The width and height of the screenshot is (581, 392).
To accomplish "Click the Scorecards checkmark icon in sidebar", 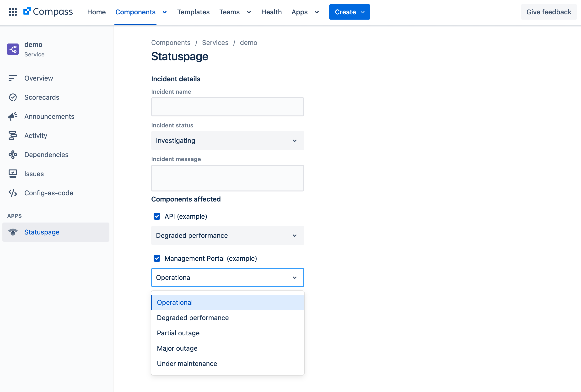I will [13, 97].
